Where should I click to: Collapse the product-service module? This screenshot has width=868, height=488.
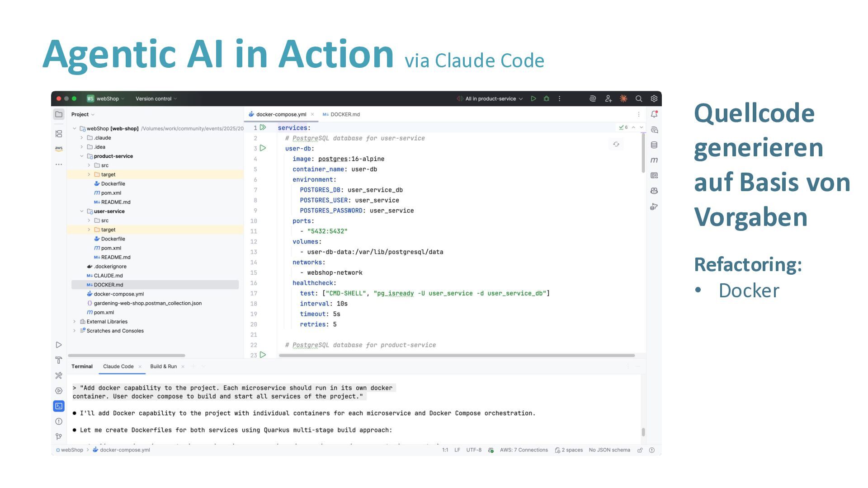82,156
